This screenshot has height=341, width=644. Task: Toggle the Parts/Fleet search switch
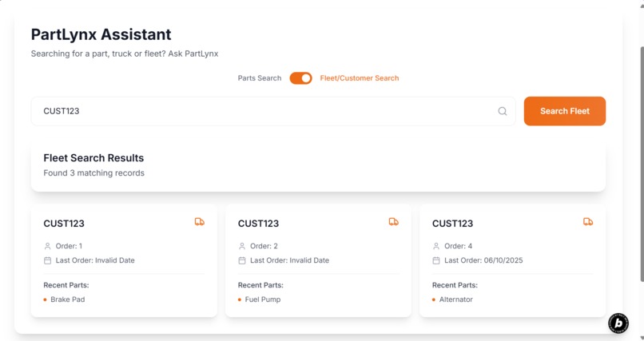[x=300, y=78]
